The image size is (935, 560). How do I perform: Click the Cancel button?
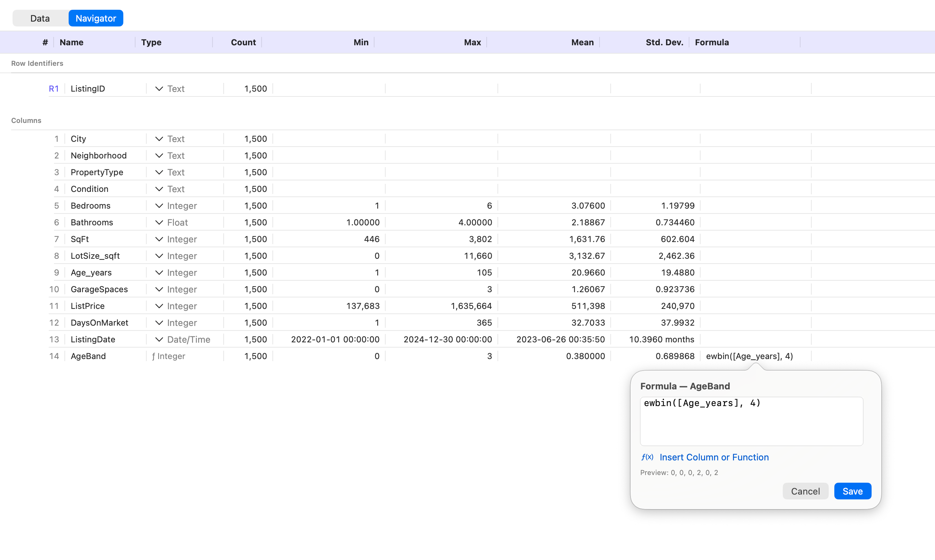(x=805, y=491)
